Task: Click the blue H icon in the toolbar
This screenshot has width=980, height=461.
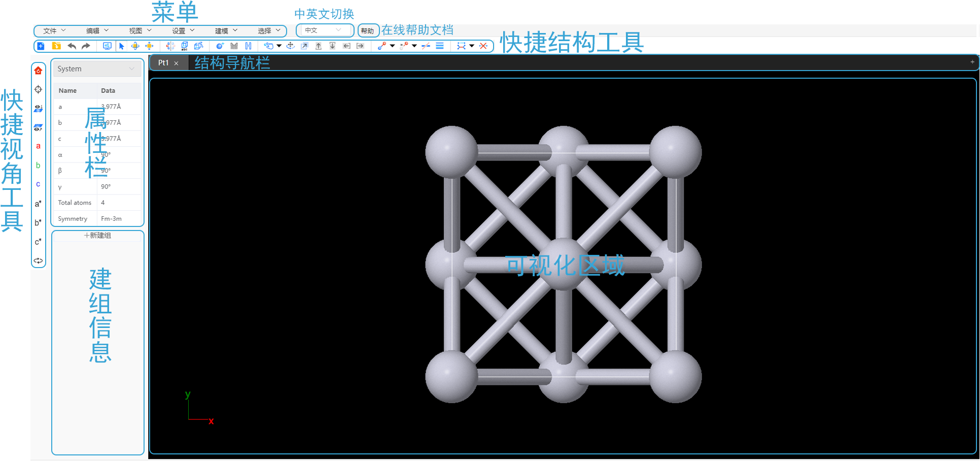Action: (248, 46)
